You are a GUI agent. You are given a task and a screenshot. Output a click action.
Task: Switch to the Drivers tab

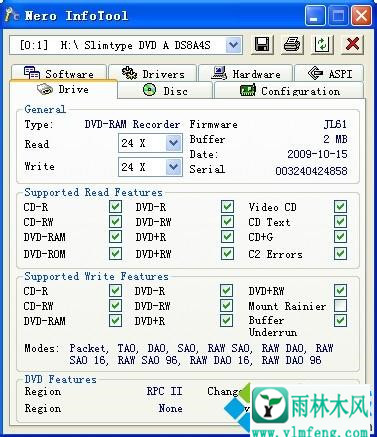coord(153,73)
